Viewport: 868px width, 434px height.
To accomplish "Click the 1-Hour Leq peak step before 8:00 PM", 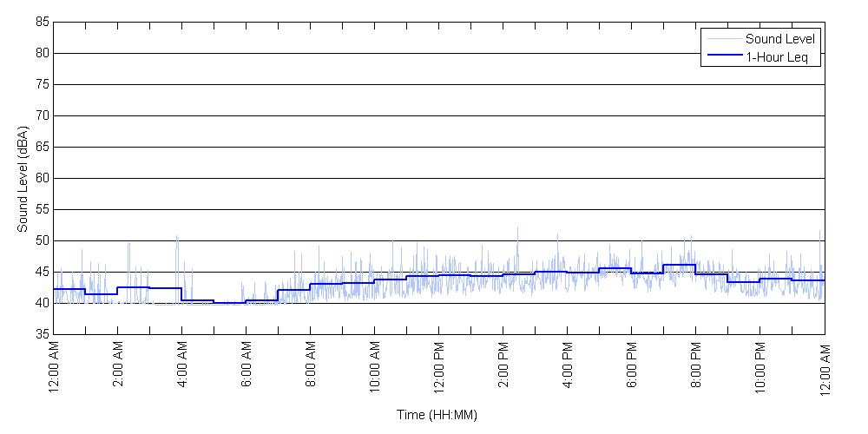I will [x=679, y=265].
